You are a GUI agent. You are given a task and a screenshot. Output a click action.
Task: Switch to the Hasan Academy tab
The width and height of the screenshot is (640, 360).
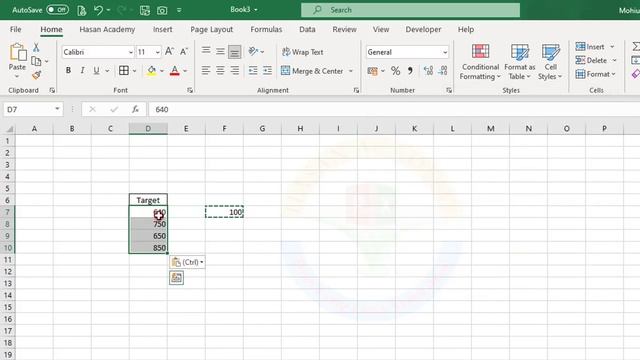coord(107,29)
